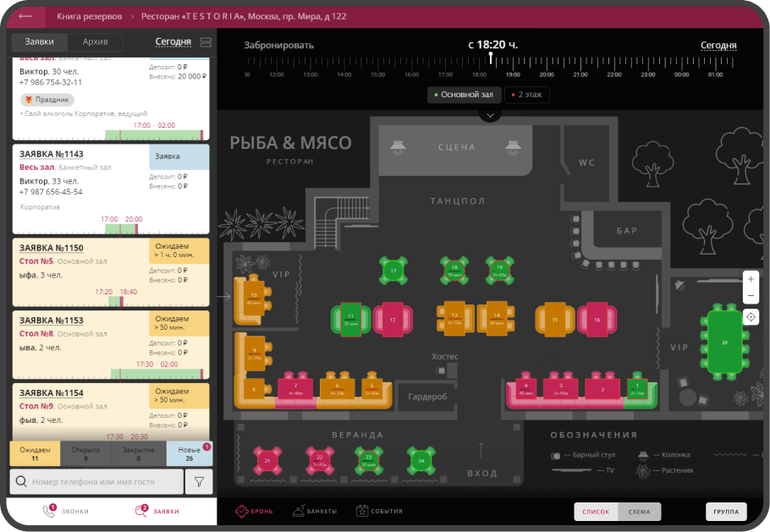Select green table 1
Viewport: 770px width, 532px height.
click(x=637, y=388)
